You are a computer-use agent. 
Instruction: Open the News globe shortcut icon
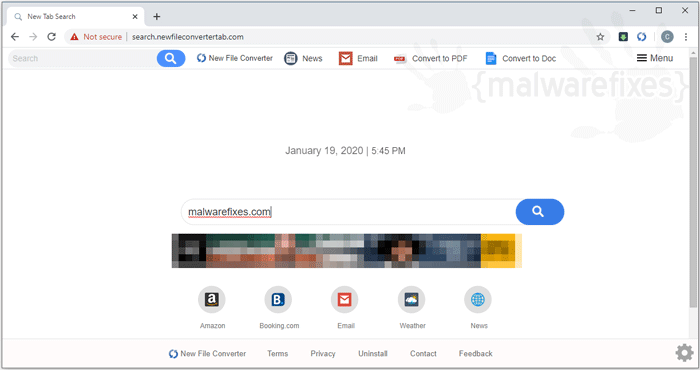point(478,299)
